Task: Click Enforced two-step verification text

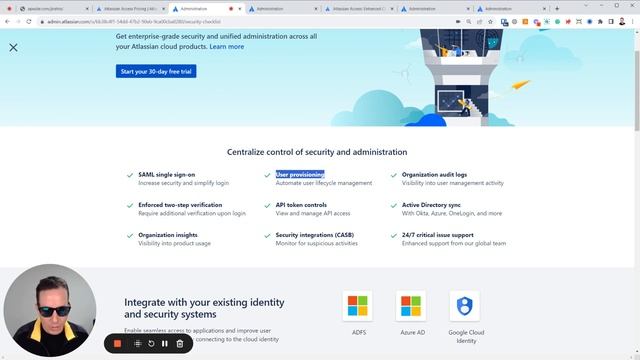Action: pos(180,205)
